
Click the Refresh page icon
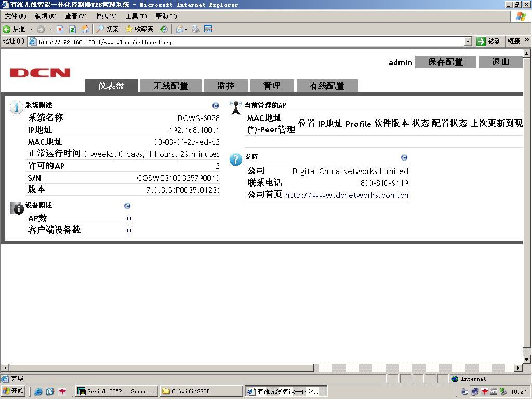point(72,29)
